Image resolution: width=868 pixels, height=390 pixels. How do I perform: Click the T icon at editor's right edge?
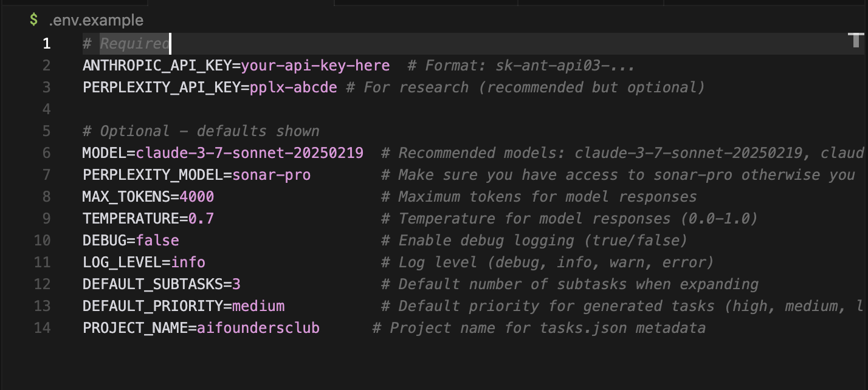click(x=855, y=41)
